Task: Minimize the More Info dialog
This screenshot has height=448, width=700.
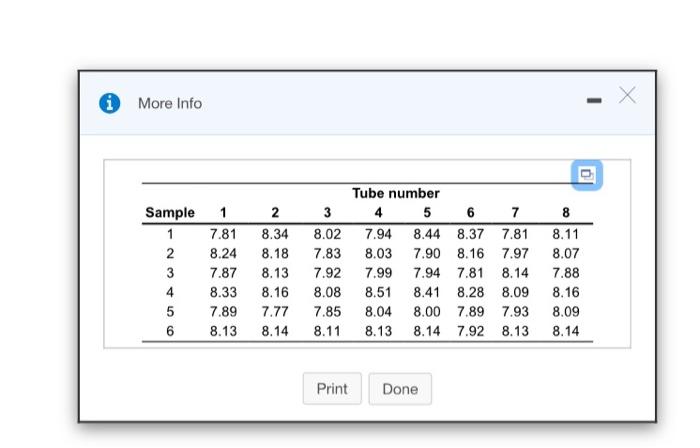Action: pos(594,101)
